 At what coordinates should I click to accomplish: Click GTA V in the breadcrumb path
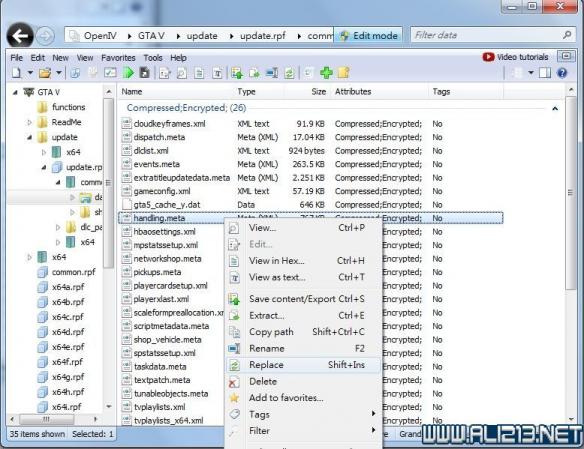click(151, 36)
